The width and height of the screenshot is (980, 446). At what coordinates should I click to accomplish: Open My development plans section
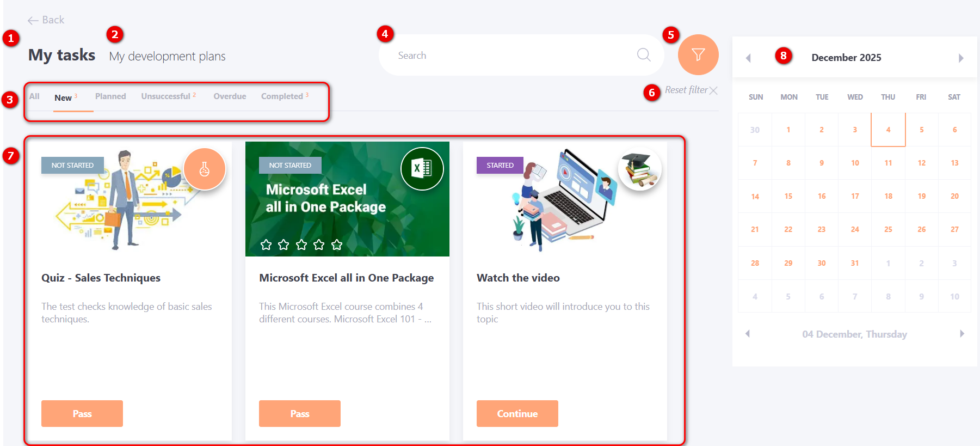(167, 56)
